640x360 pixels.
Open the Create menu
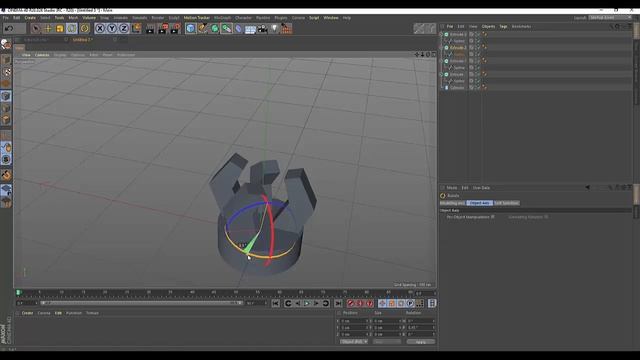click(x=30, y=18)
